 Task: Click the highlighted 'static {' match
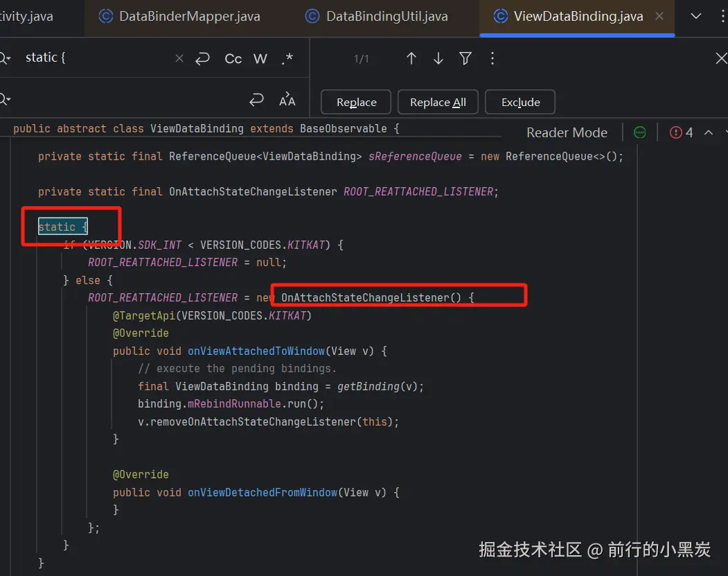point(62,227)
